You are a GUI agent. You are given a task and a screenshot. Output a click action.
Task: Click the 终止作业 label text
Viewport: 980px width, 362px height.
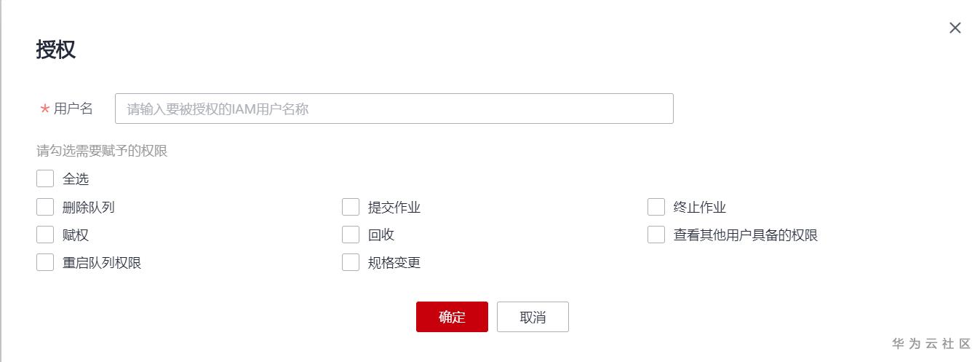point(700,207)
